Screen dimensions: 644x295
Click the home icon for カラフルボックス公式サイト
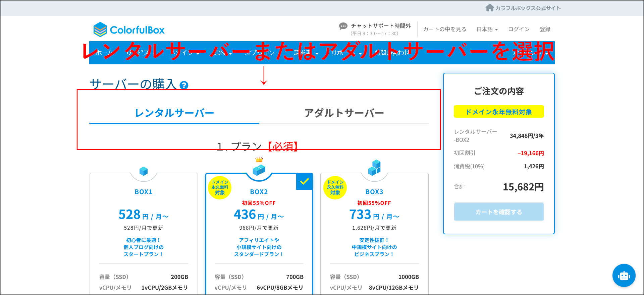pos(489,8)
